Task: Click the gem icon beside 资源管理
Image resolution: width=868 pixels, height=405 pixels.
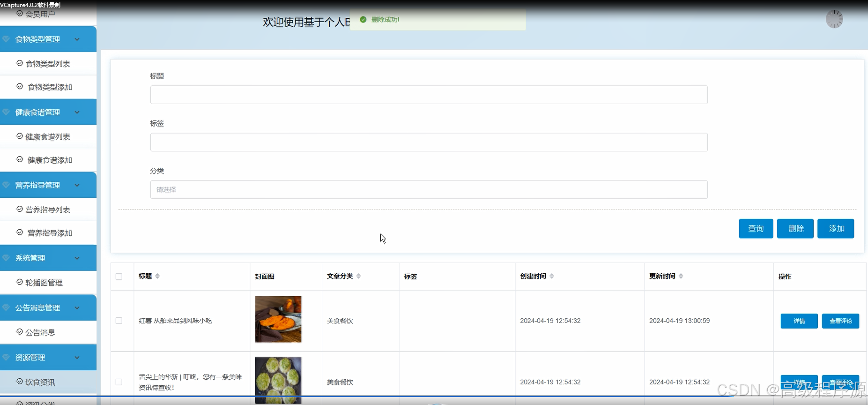Action: coord(6,357)
